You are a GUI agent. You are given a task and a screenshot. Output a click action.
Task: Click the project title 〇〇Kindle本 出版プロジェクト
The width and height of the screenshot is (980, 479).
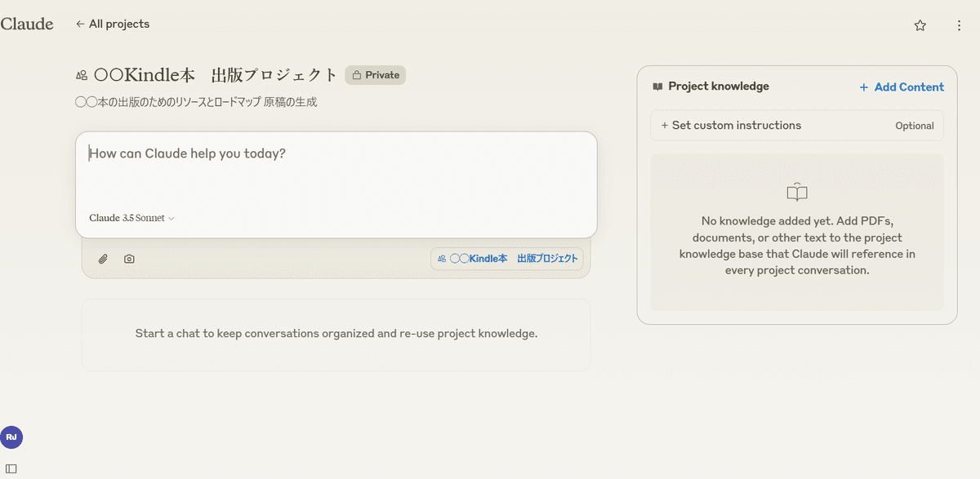[216, 75]
